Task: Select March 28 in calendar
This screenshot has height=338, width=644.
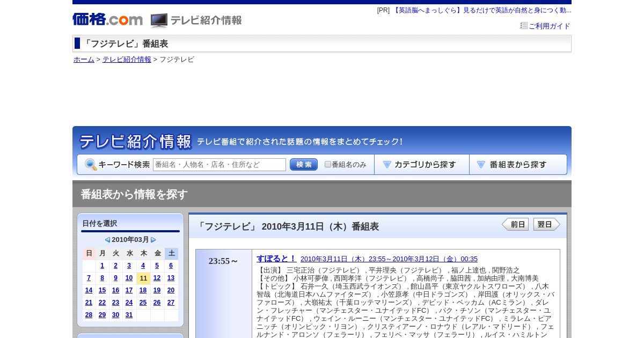Action: click(89, 315)
